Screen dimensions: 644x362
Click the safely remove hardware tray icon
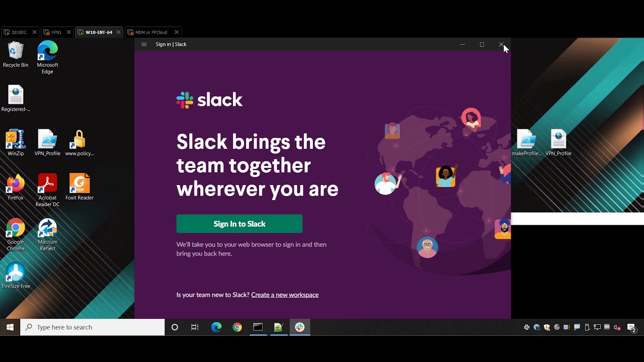point(587,327)
